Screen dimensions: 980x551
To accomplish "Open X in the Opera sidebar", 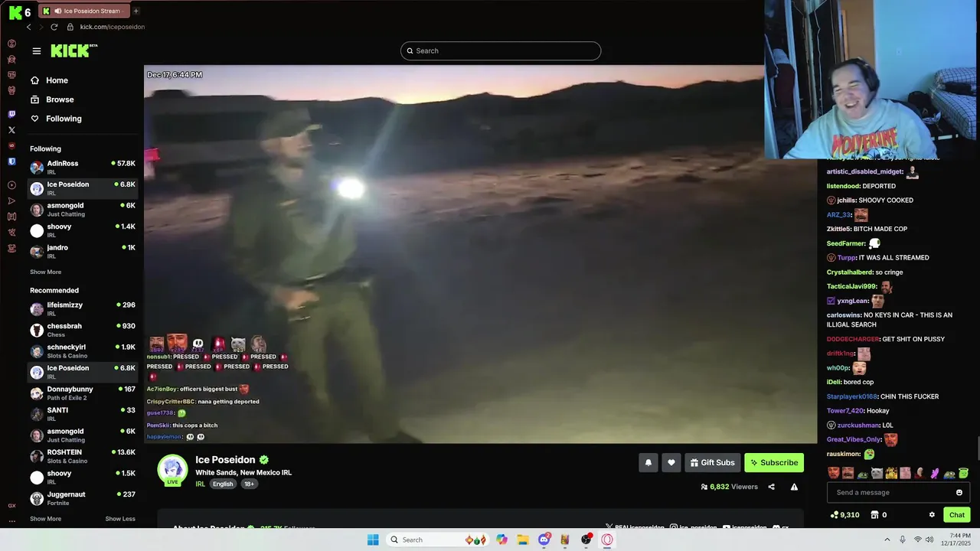I will [11, 130].
